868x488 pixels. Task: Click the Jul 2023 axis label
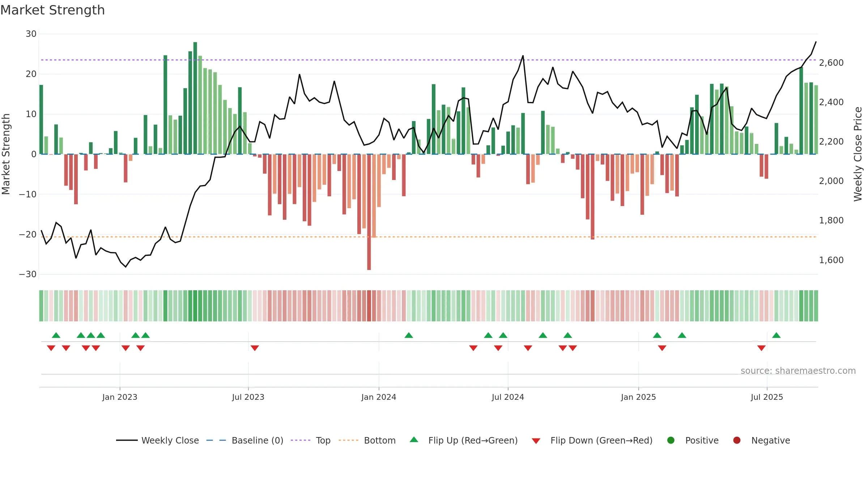[248, 397]
